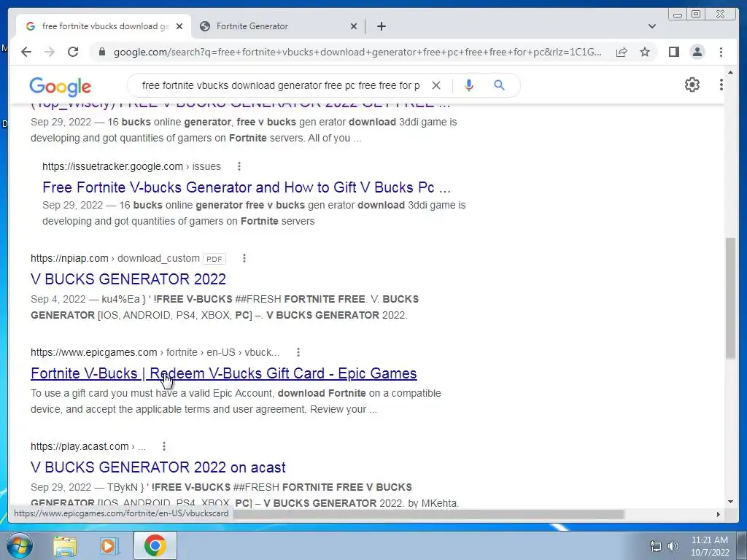Click the https://issuetracker.google.com › issues text
The height and width of the screenshot is (560, 747).
click(131, 166)
